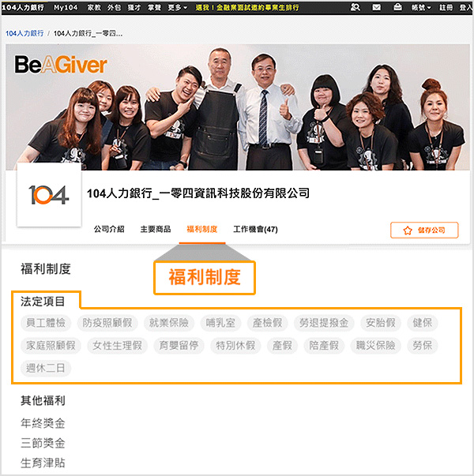The image size is (474, 476).
Task: Click the 產假 tag
Action: tap(282, 346)
